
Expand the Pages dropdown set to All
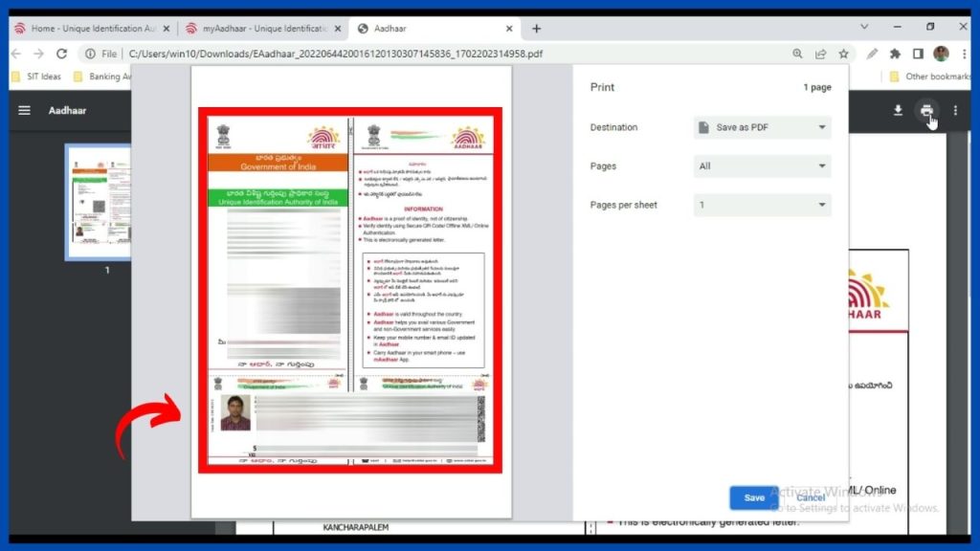pyautogui.click(x=761, y=165)
